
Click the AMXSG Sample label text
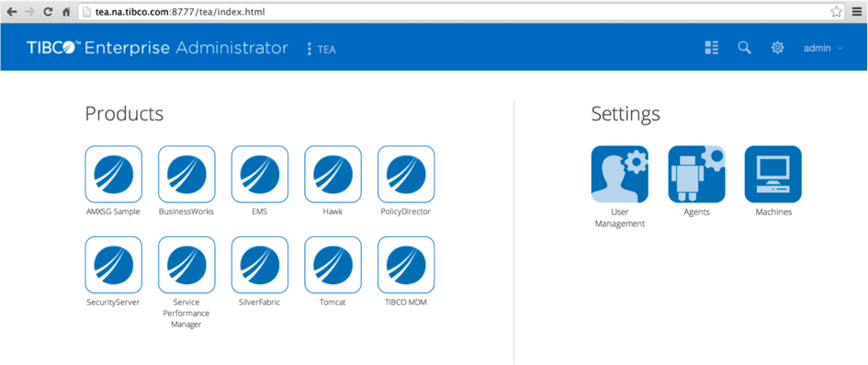114,211
